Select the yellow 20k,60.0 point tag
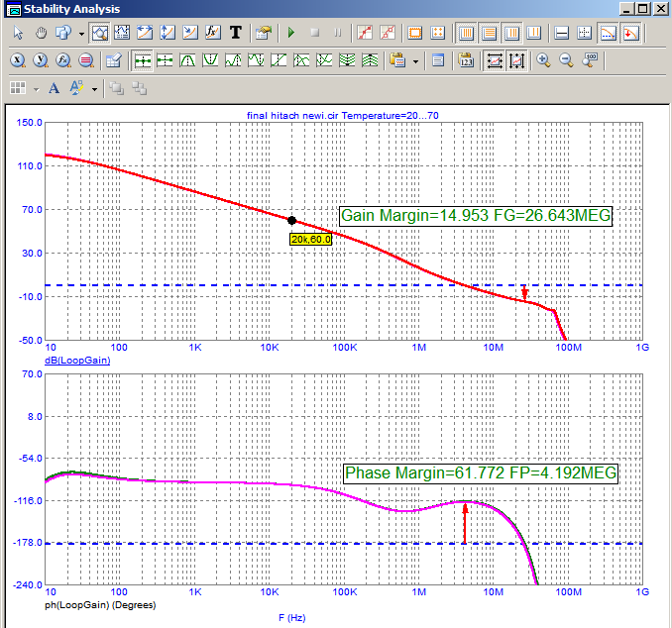 point(310,239)
